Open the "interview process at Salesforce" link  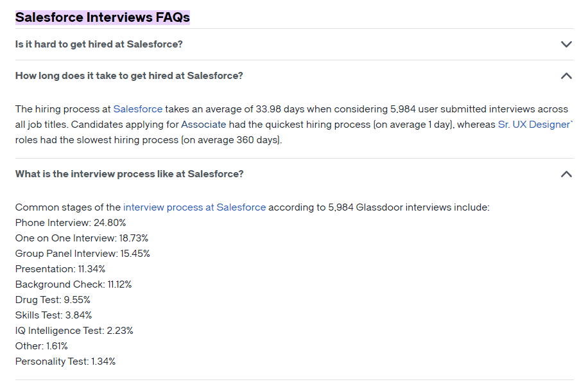[194, 207]
